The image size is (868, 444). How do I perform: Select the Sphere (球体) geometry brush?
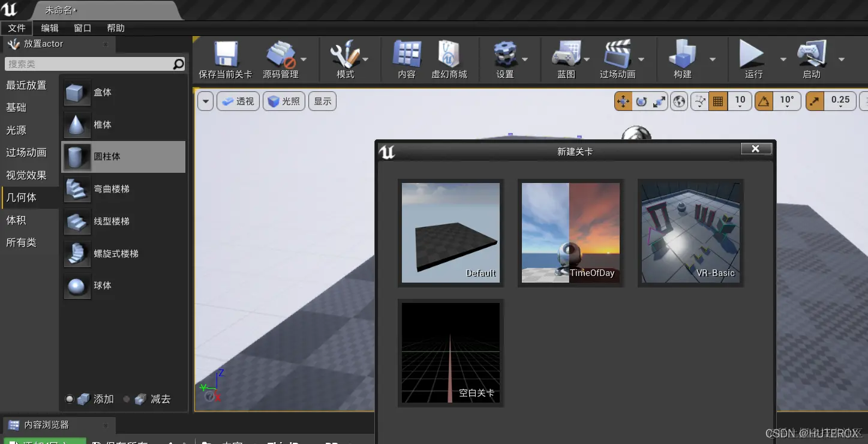click(124, 286)
